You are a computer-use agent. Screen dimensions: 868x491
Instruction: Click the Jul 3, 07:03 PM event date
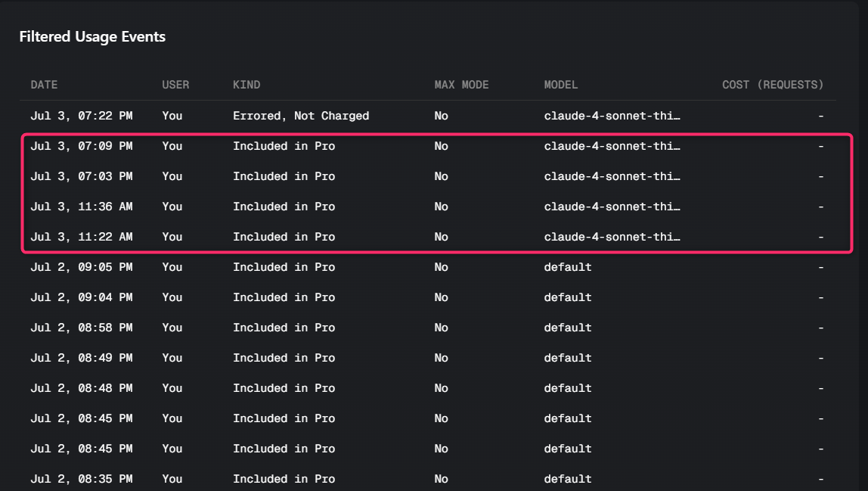(x=82, y=176)
